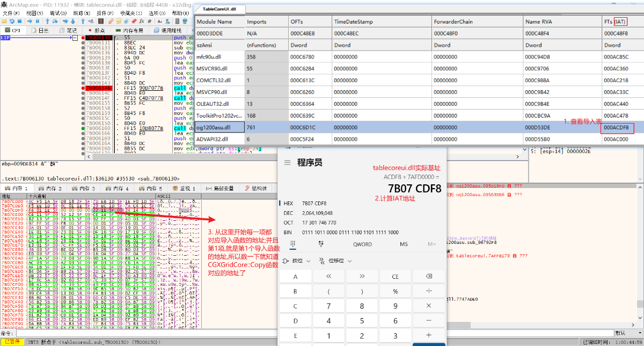This screenshot has height=346, width=644.
Task: Switch to the 调用堆栈 call stack tab
Action: point(168,31)
